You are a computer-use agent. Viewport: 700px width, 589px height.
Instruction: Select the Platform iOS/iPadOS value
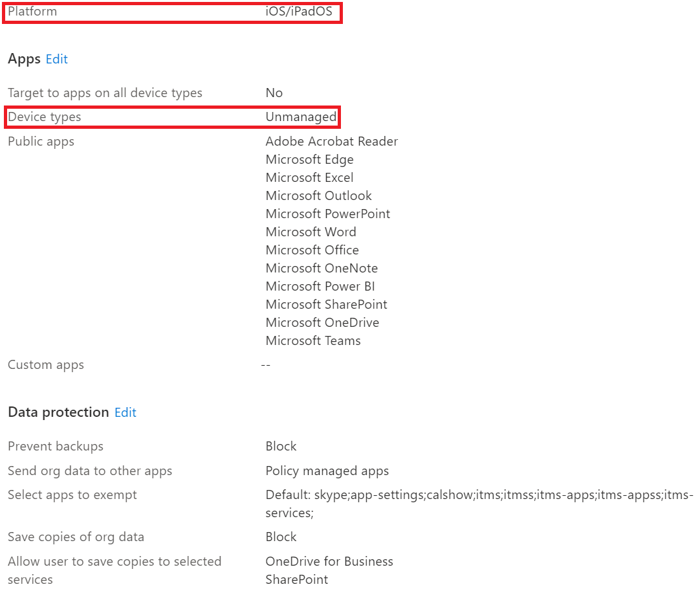(x=299, y=11)
